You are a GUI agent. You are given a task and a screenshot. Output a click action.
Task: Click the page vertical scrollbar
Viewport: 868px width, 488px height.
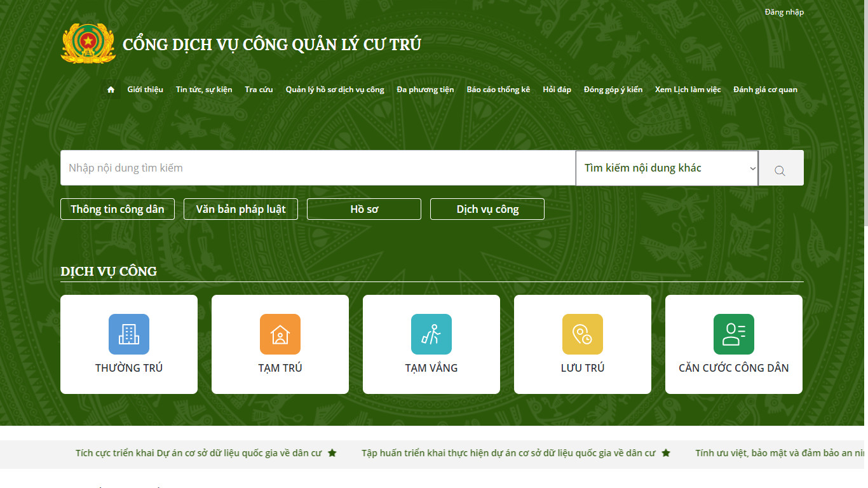865,114
